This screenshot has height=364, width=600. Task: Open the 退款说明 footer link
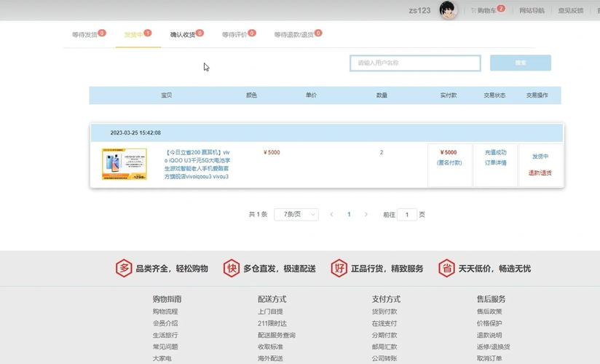[x=489, y=335]
